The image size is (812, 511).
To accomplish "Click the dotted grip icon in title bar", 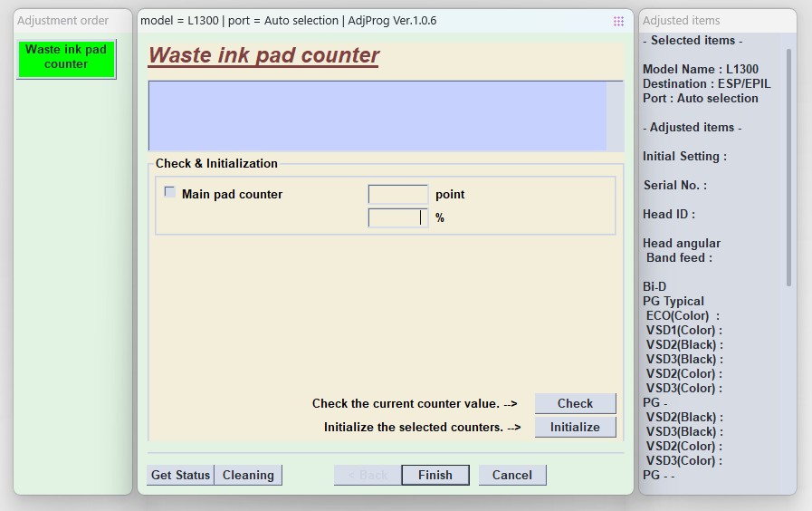I will (x=618, y=21).
